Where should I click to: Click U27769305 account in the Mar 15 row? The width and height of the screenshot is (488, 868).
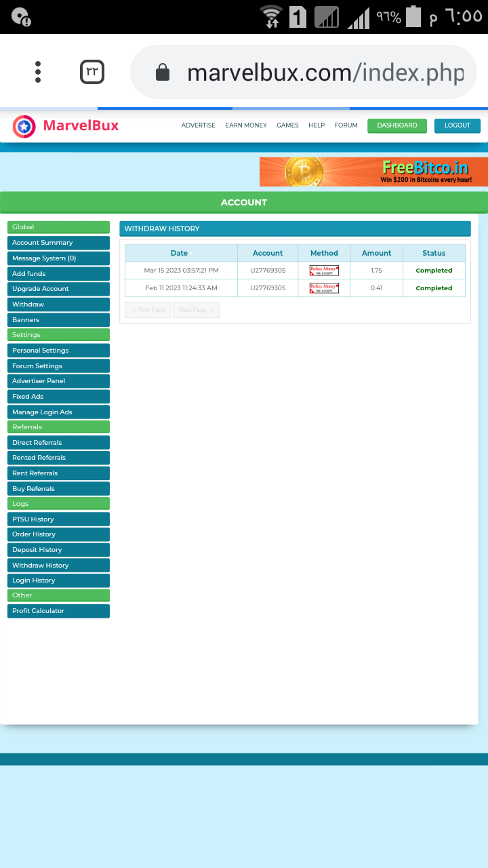[x=268, y=271]
